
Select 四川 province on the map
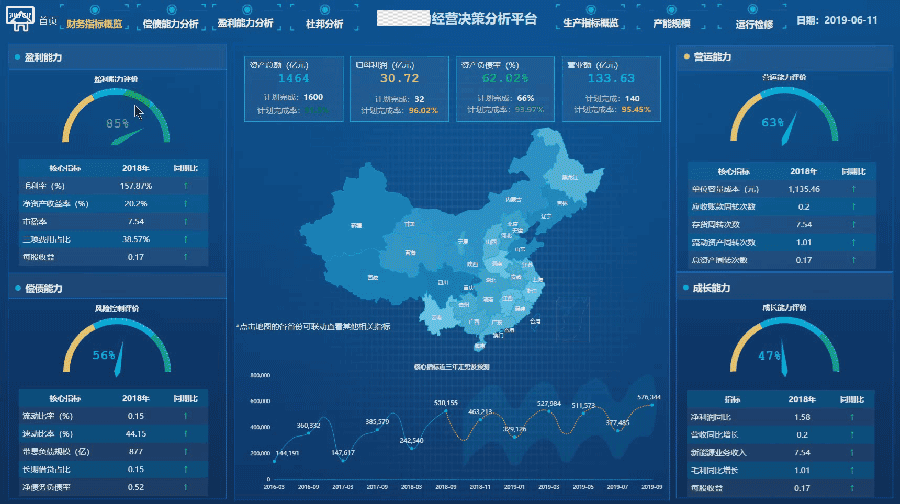(x=443, y=282)
